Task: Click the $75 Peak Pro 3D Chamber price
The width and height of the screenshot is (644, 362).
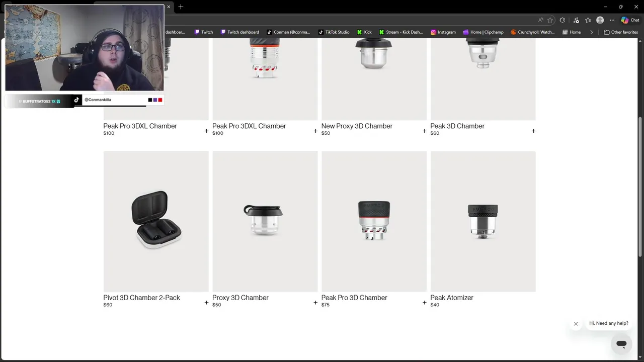Action: click(x=326, y=305)
